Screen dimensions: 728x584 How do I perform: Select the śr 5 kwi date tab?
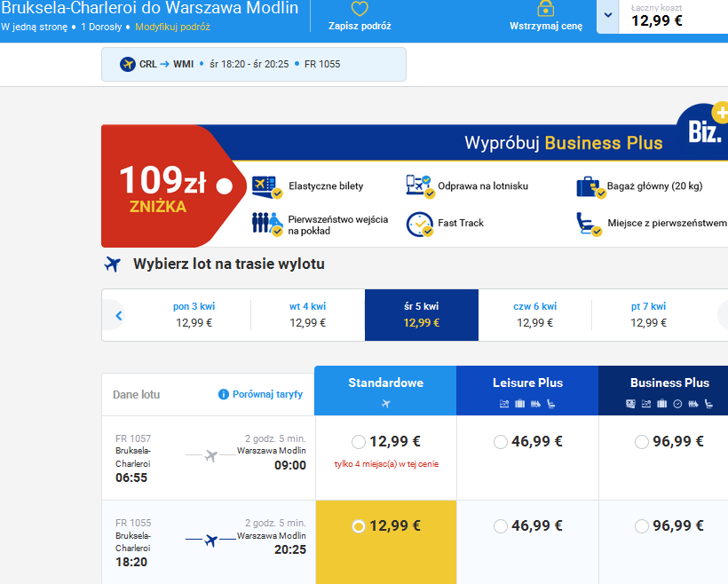pyautogui.click(x=422, y=315)
